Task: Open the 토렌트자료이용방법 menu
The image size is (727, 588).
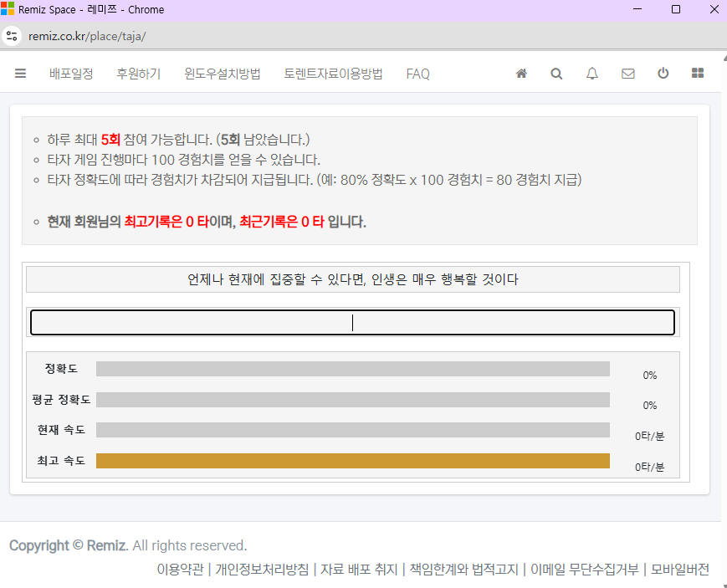Action: tap(333, 74)
